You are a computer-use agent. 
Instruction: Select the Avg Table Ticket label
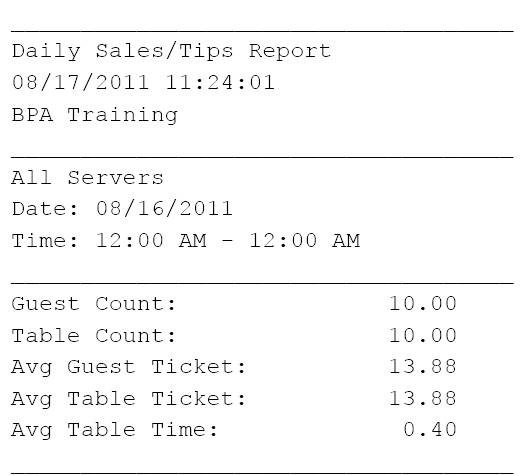[129, 399]
